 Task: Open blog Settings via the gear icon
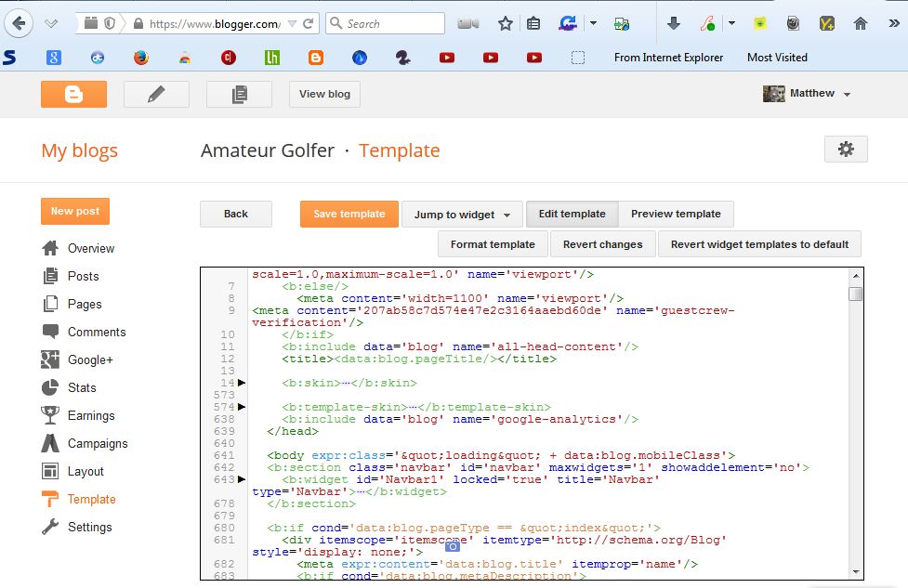[x=845, y=150]
